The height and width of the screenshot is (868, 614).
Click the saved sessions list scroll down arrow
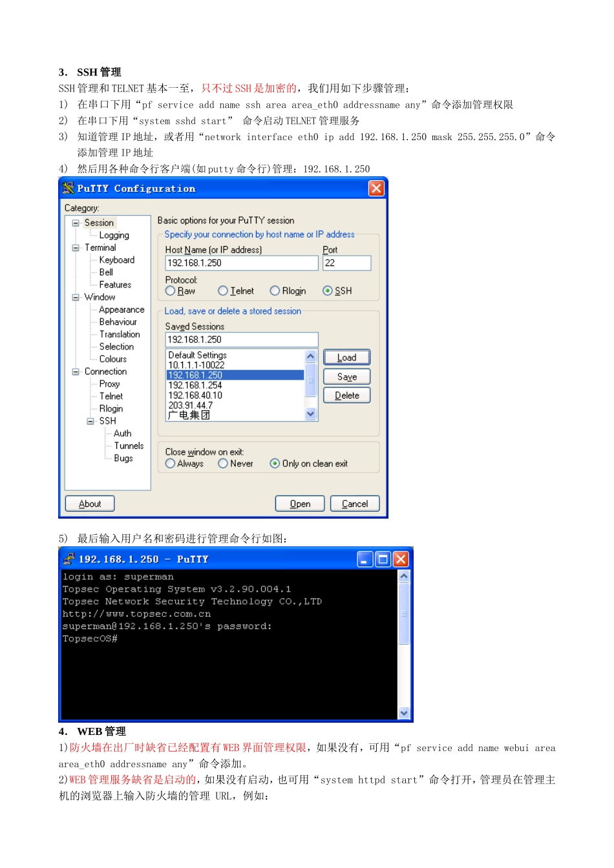311,414
